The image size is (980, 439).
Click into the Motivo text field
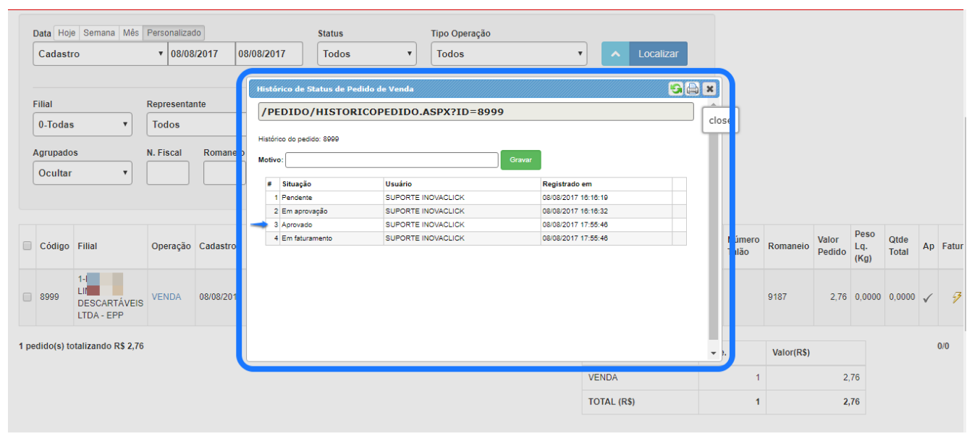[x=392, y=160]
